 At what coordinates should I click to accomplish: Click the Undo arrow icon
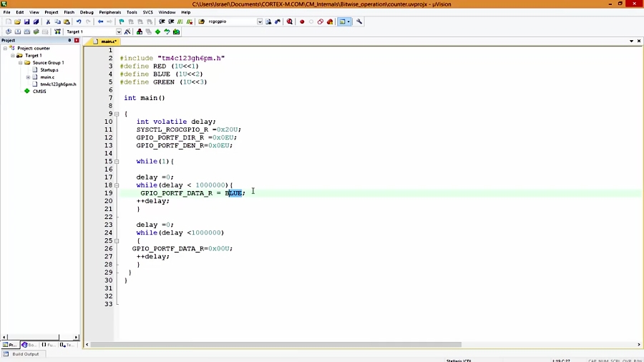pyautogui.click(x=79, y=22)
